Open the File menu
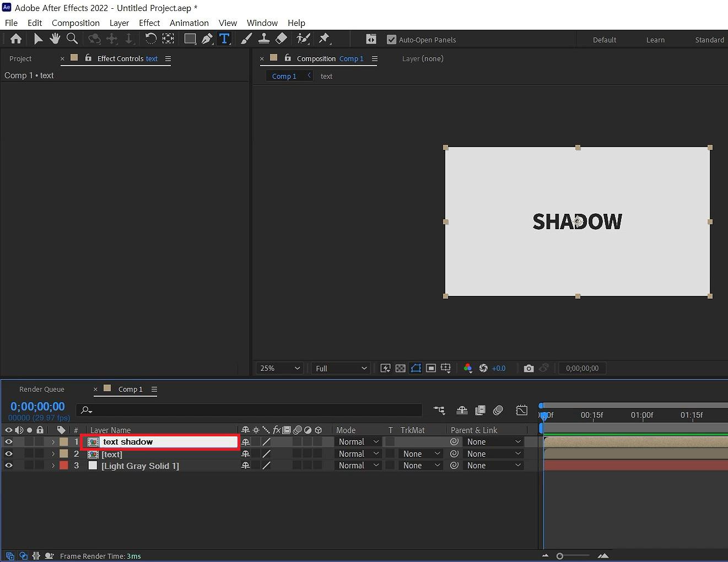 (x=11, y=23)
